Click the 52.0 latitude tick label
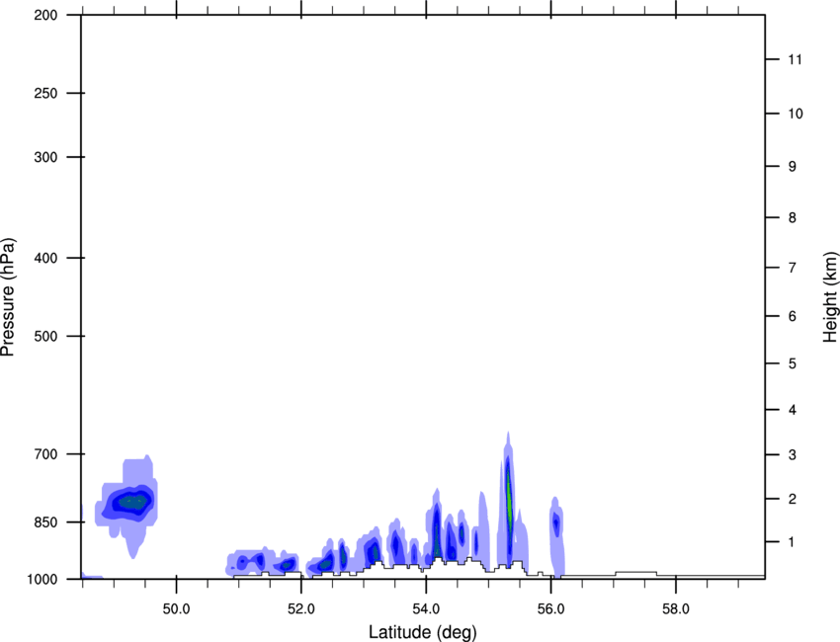This screenshot has width=840, height=642. click(301, 609)
